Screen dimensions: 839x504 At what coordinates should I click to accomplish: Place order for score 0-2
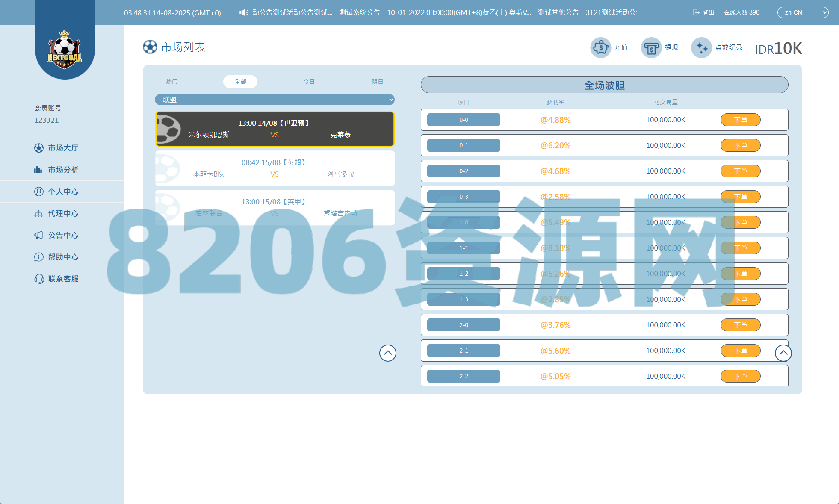(740, 171)
